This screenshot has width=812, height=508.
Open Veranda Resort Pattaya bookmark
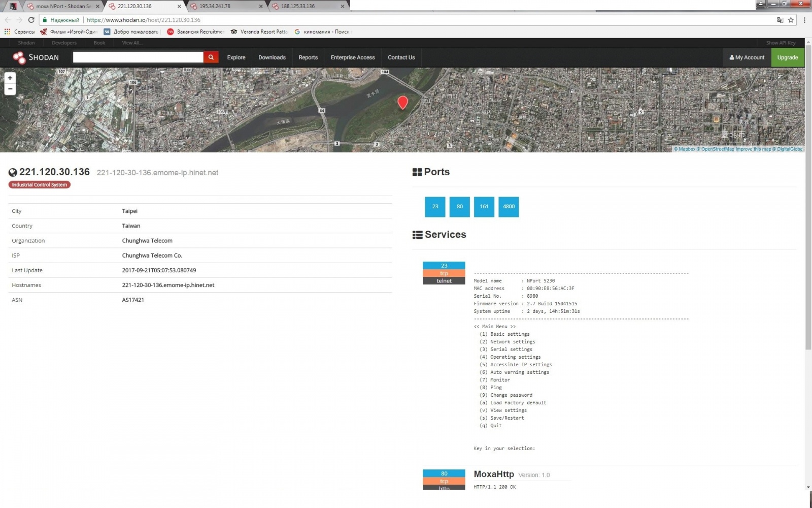pyautogui.click(x=259, y=31)
